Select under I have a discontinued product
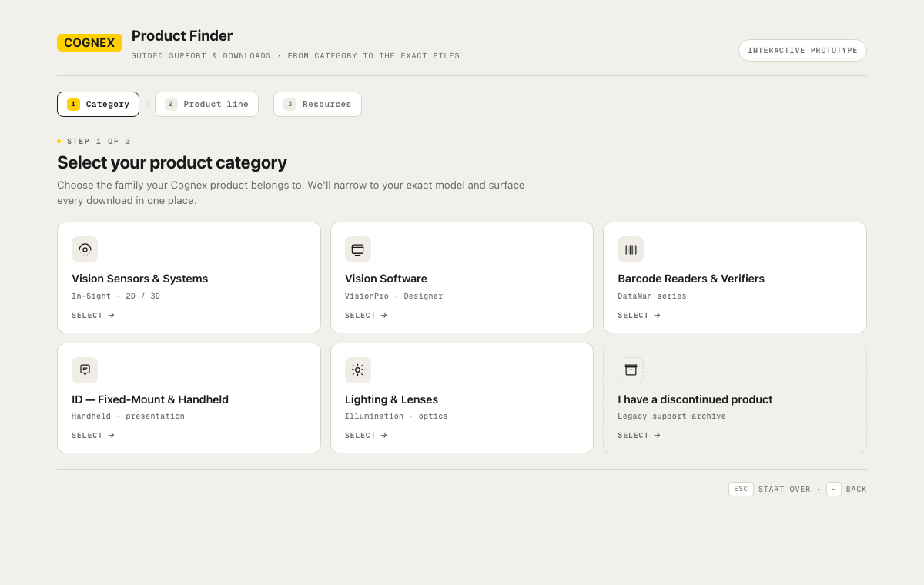924x585 pixels. (639, 436)
